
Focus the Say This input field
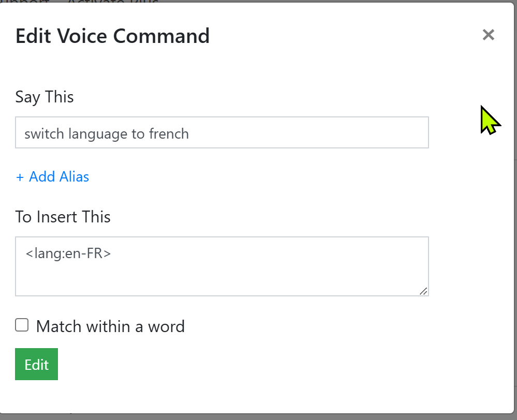click(x=221, y=133)
